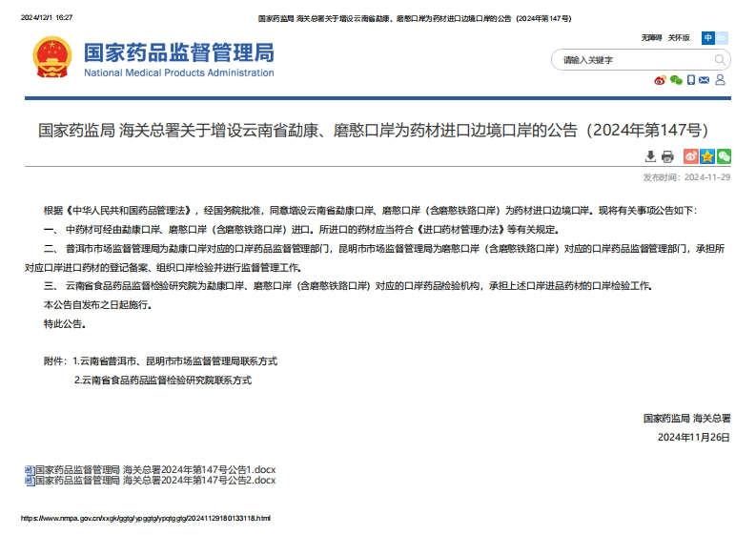756x535 pixels.
Task: Open the header Weibo icon
Action: coord(659,80)
